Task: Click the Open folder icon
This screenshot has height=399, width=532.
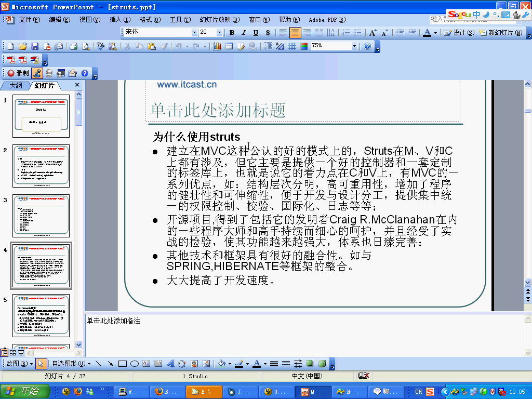Action: [23, 46]
